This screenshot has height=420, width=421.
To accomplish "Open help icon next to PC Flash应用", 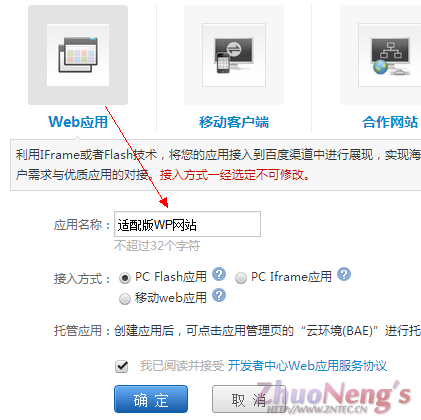I will tap(219, 274).
